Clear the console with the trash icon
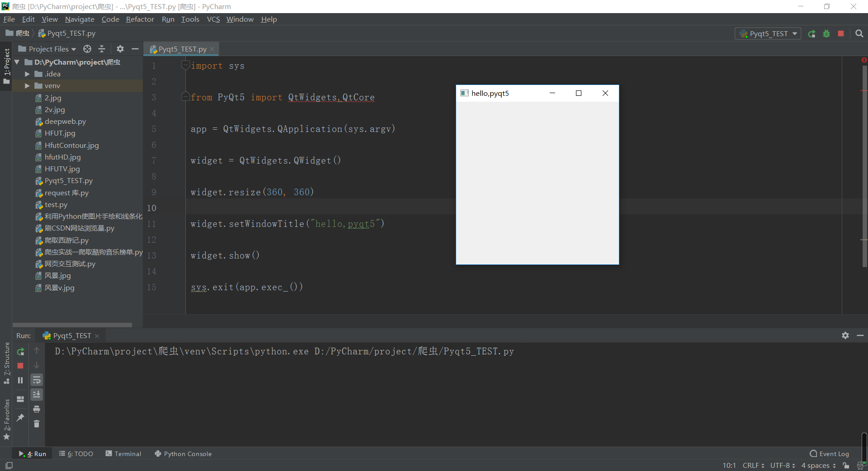This screenshot has width=868, height=471. click(37, 424)
